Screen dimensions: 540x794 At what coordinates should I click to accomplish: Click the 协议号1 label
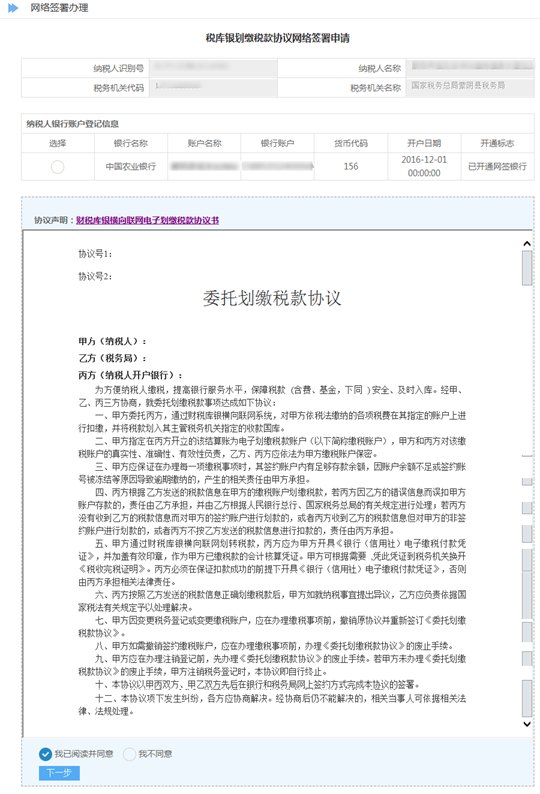tap(95, 254)
